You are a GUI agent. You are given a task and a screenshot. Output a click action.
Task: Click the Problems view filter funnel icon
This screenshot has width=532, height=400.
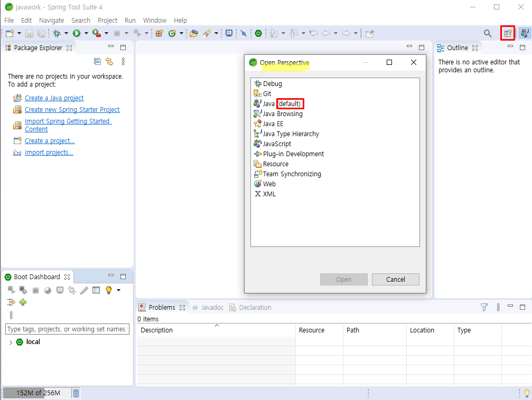coord(484,307)
